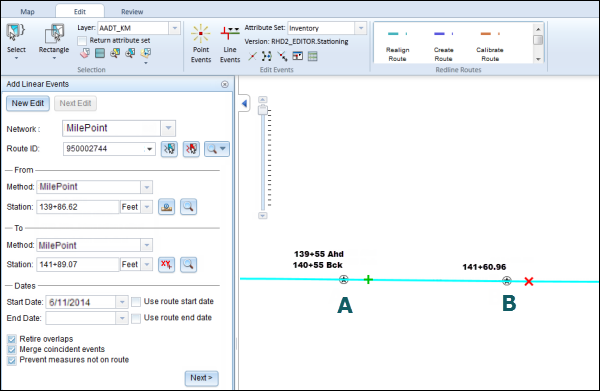The image size is (600, 391).
Task: Open the End Date picker dropdown
Action: tap(122, 318)
